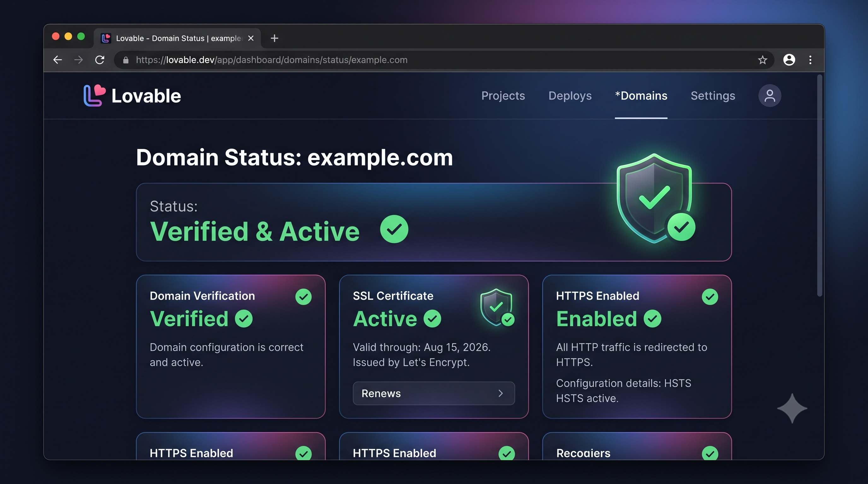
Task: Open the Projects nav item
Action: (x=503, y=95)
